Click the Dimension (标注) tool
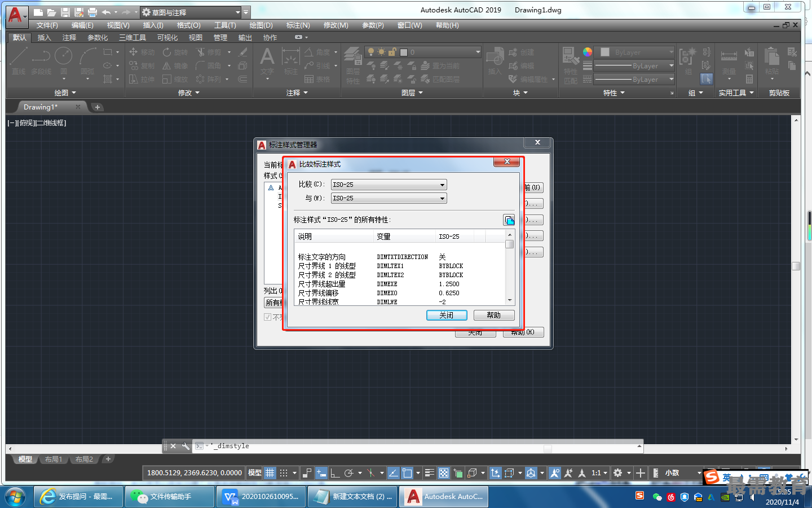Image resolution: width=812 pixels, height=508 pixels. 290,61
